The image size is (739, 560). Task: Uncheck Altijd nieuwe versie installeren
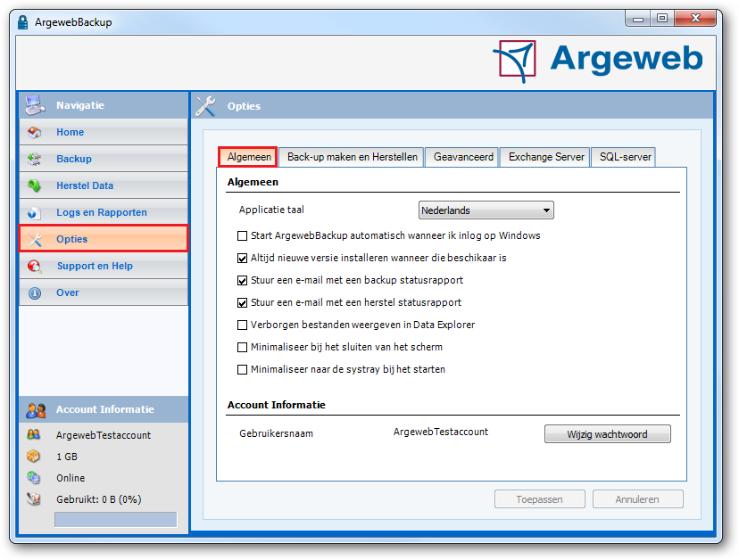coord(242,258)
